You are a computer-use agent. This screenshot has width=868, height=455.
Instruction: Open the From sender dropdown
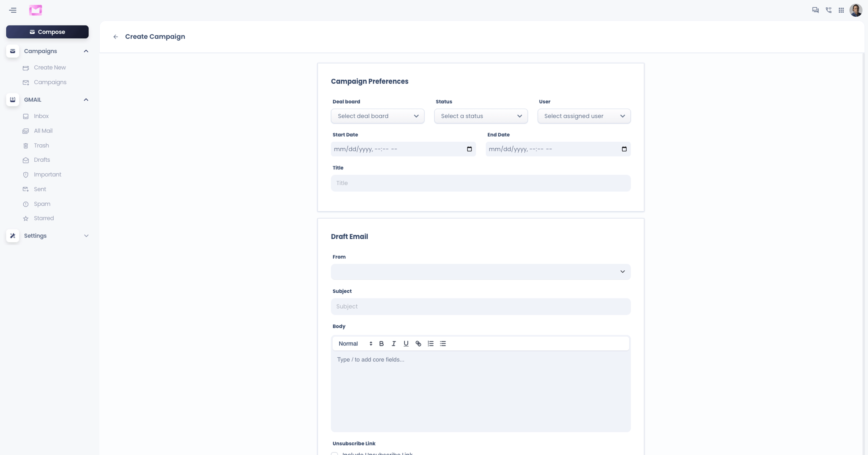coord(480,272)
